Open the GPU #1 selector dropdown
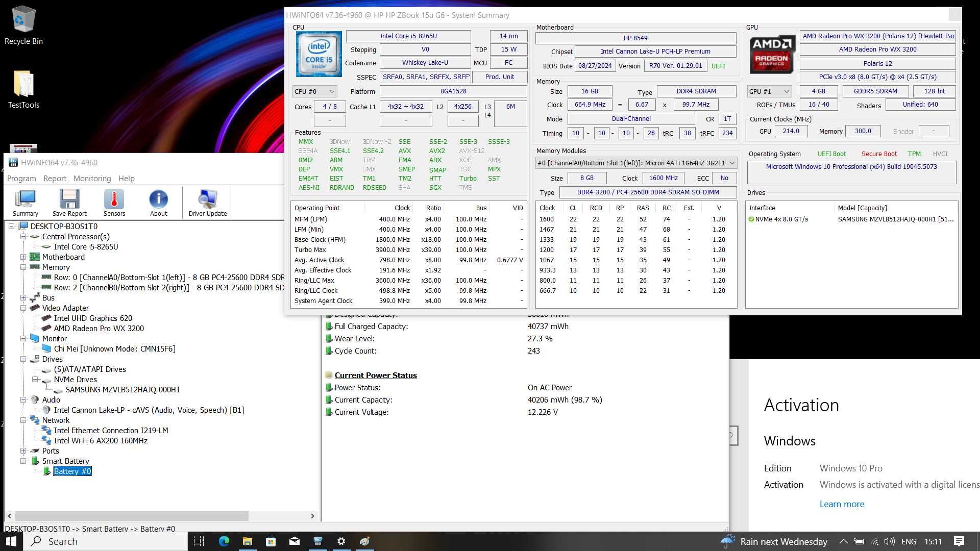 [x=769, y=91]
